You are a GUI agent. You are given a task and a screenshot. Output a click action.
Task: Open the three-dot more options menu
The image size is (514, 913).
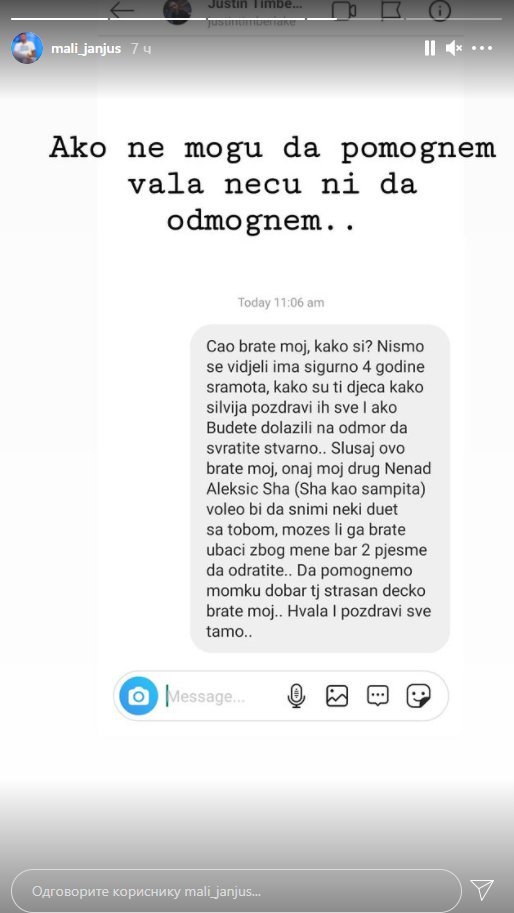click(x=482, y=48)
